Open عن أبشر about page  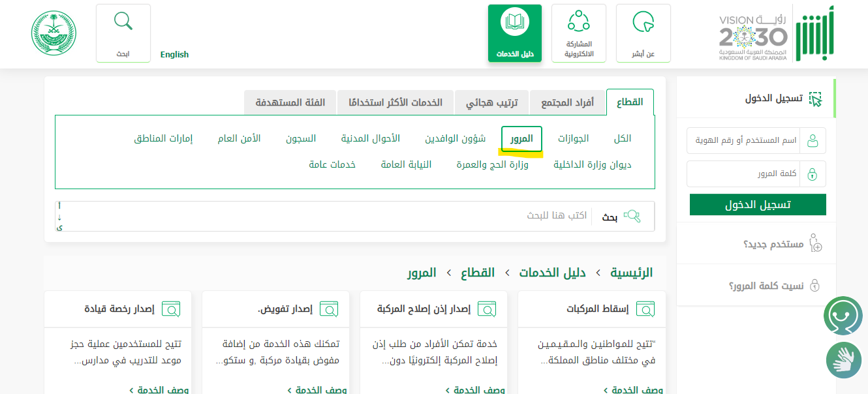click(643, 33)
